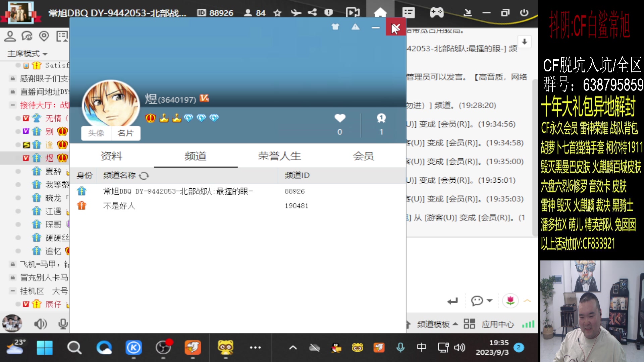The image size is (644, 362).
Task: Open the three-dots overflow in taskbar
Action: pos(255,348)
